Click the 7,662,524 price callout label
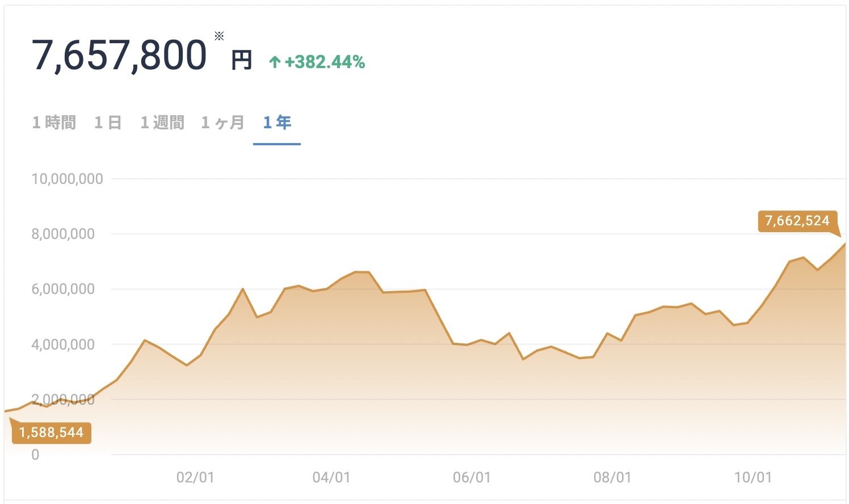The width and height of the screenshot is (849, 504). pyautogui.click(x=797, y=221)
